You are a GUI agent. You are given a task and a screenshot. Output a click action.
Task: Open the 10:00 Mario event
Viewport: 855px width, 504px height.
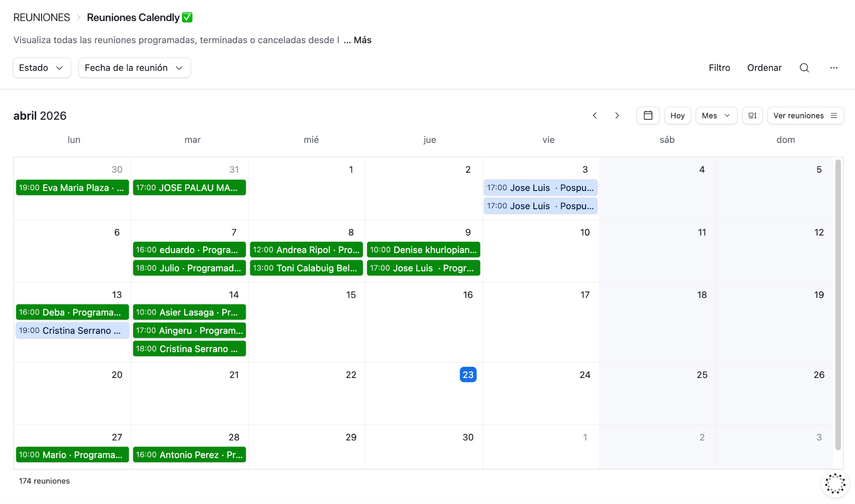pyautogui.click(x=72, y=455)
